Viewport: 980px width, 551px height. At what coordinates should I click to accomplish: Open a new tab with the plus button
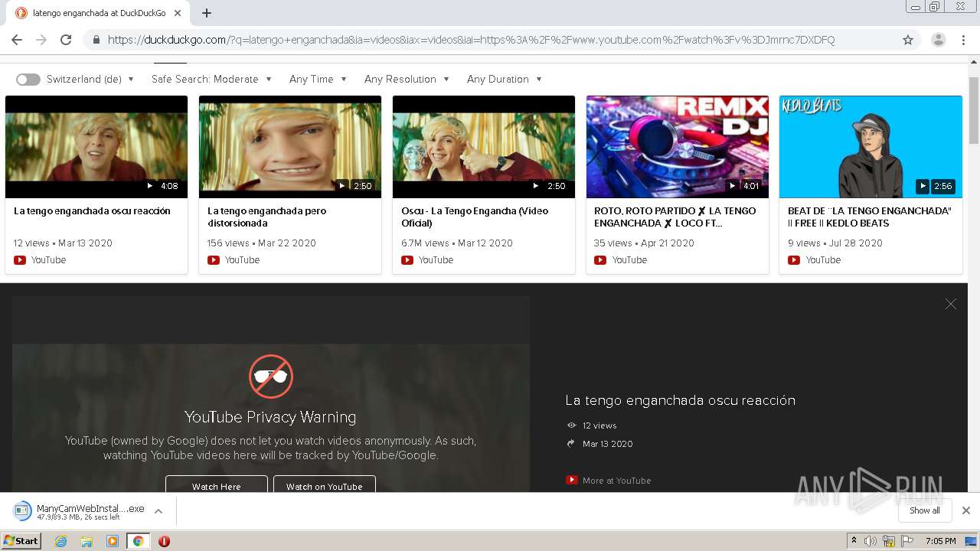click(x=207, y=13)
